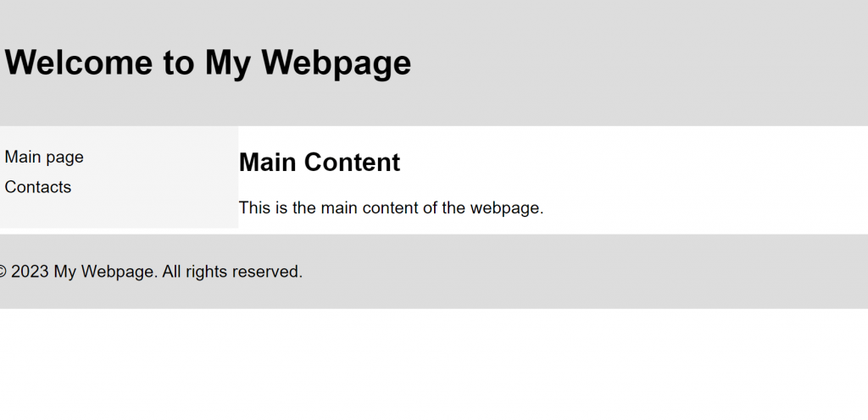Click the footer copyright notice text

tap(151, 271)
